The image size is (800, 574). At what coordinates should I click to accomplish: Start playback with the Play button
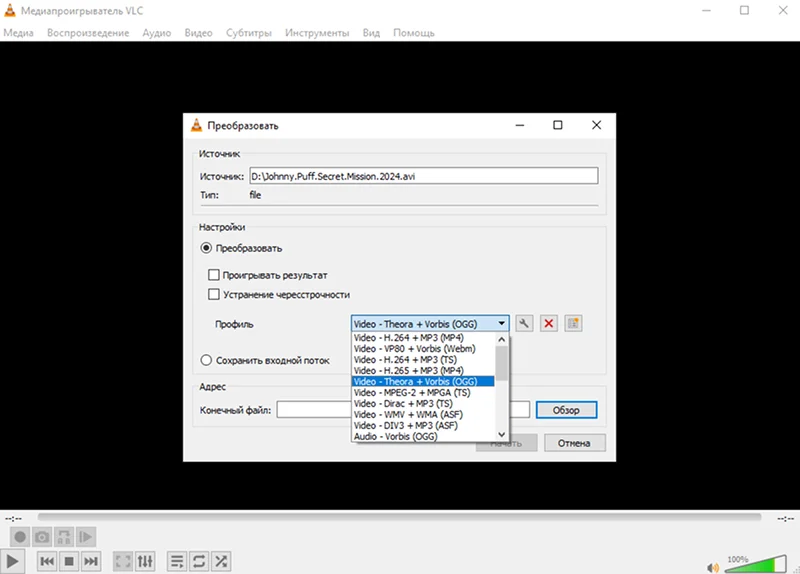(x=12, y=562)
